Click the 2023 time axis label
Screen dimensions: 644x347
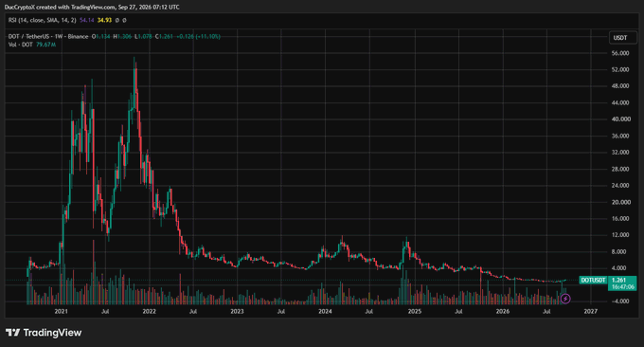coord(237,311)
